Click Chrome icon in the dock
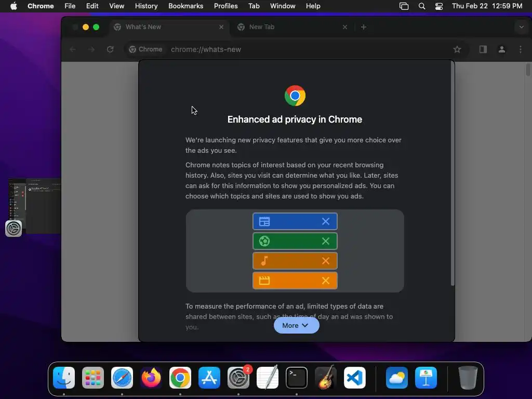This screenshot has width=532, height=399. [180, 378]
